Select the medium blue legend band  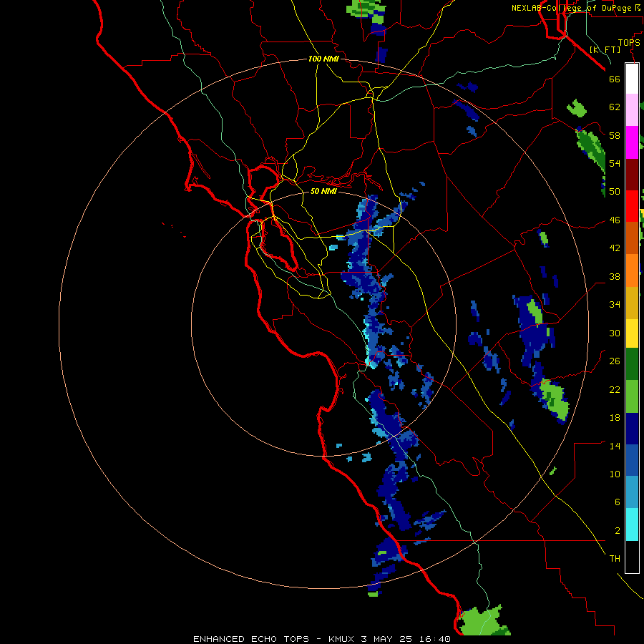click(632, 460)
